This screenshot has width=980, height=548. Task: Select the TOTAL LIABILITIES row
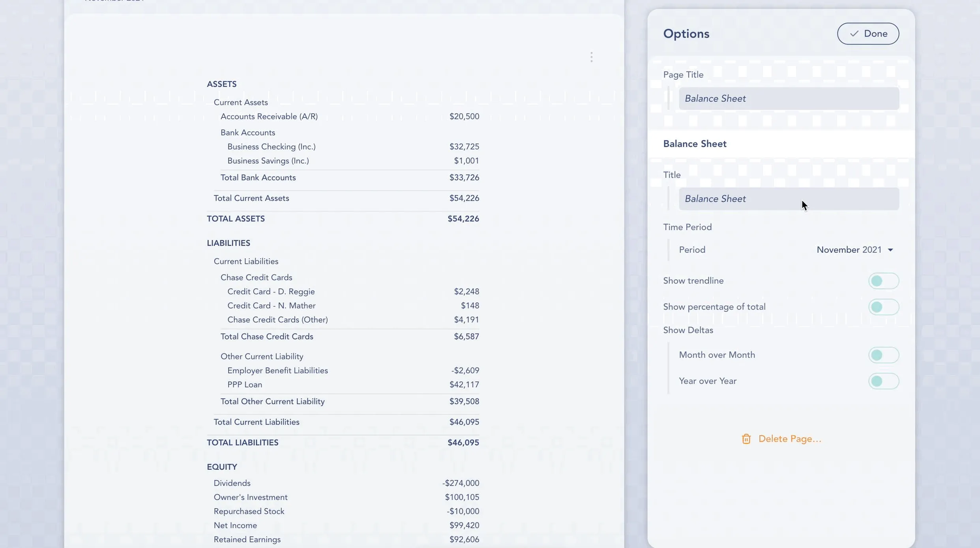point(242,443)
